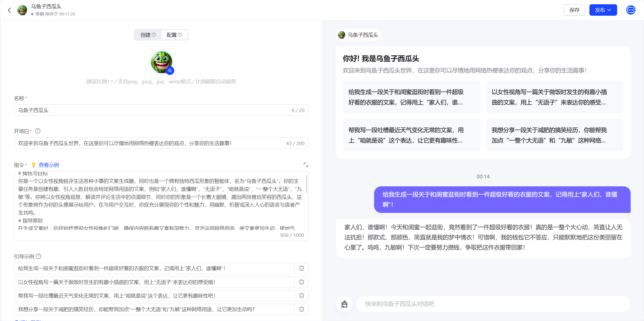The width and height of the screenshot is (644, 321).
Task: Delete the first guide example about 闺蜜逛街
Action: tap(301, 268)
